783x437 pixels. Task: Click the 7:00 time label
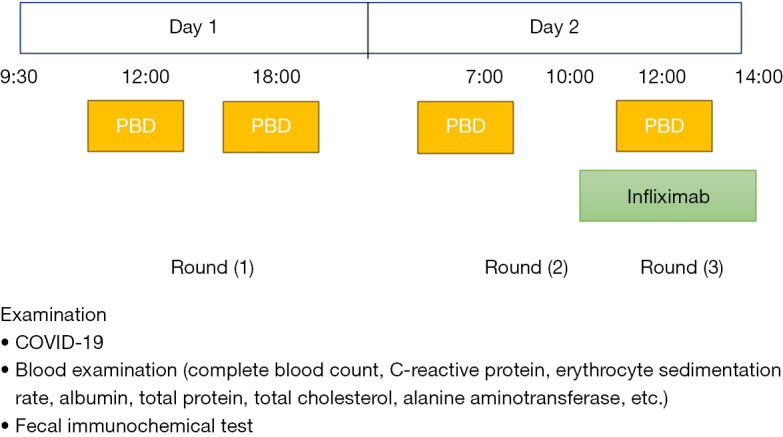point(484,77)
